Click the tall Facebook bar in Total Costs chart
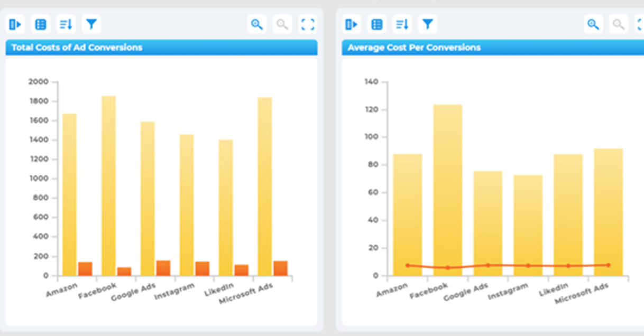This screenshot has width=644, height=336. pos(108,186)
